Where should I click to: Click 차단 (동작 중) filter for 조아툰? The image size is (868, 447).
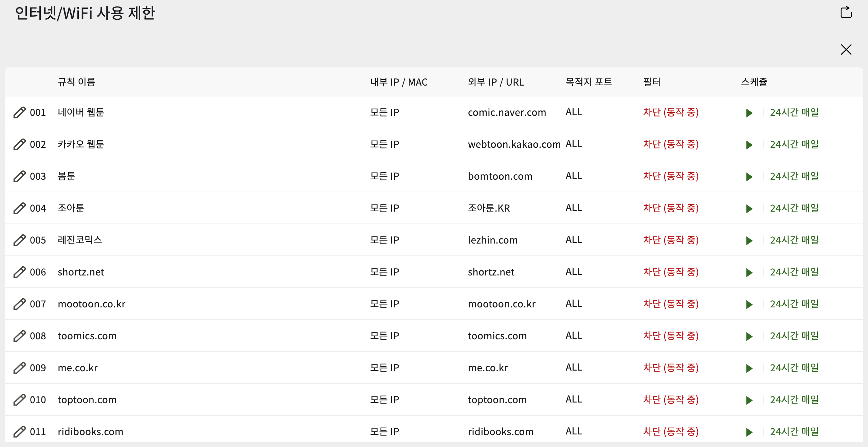(x=671, y=208)
